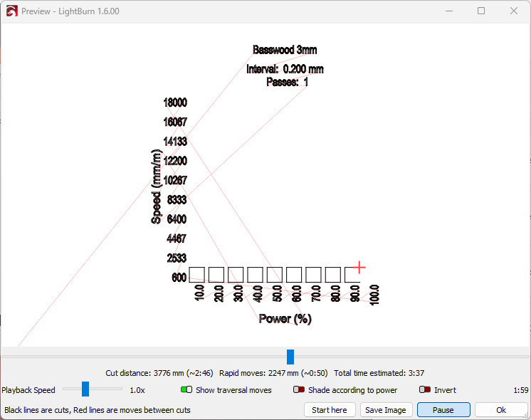Toggle Show traversal moves switch
The width and height of the screenshot is (531, 420).
coord(186,389)
